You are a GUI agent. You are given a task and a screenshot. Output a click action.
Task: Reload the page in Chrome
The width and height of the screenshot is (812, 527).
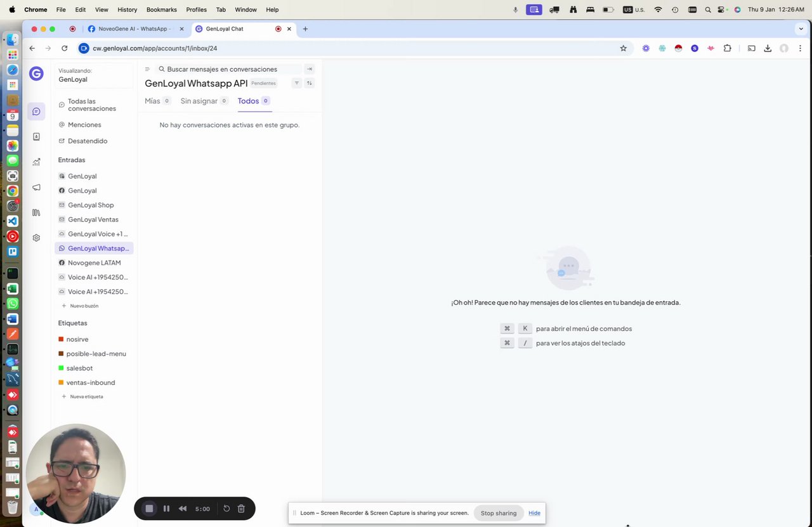pos(64,48)
